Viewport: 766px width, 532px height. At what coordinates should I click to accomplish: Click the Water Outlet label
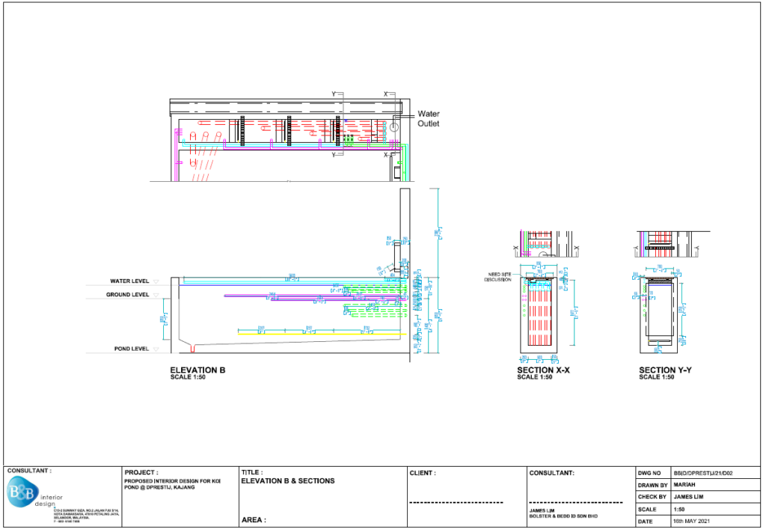pyautogui.click(x=429, y=119)
